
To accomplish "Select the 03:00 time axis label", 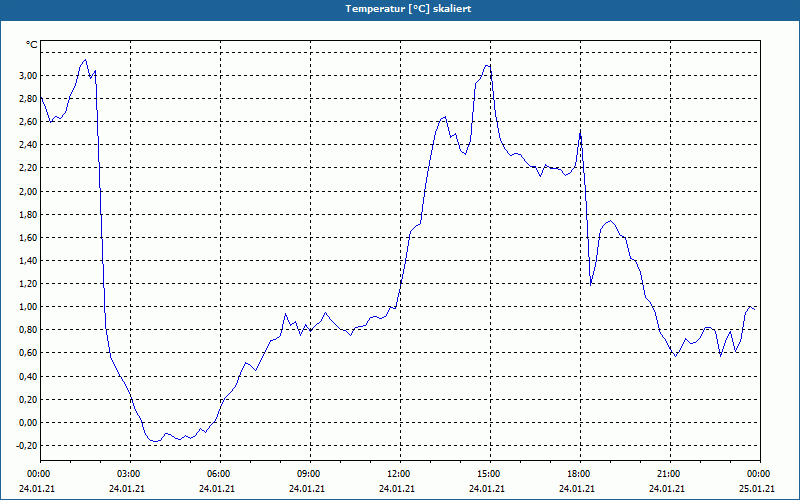I will pos(128,474).
